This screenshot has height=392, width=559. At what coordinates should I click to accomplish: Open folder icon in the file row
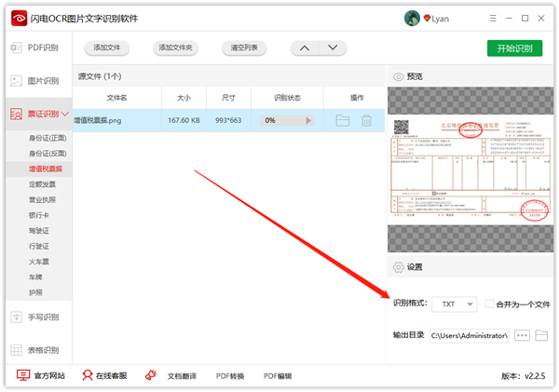(342, 120)
